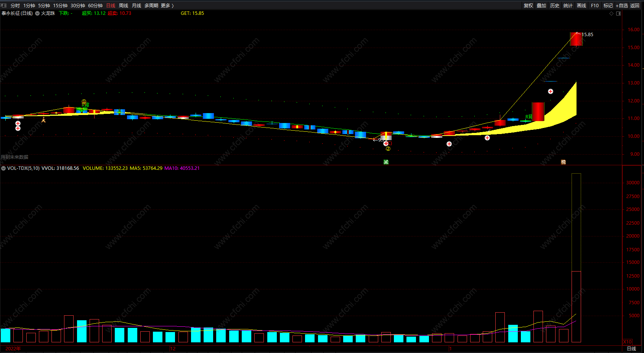This screenshot has height=353, width=644.
Task: Open the 历史 history button
Action: [555, 6]
